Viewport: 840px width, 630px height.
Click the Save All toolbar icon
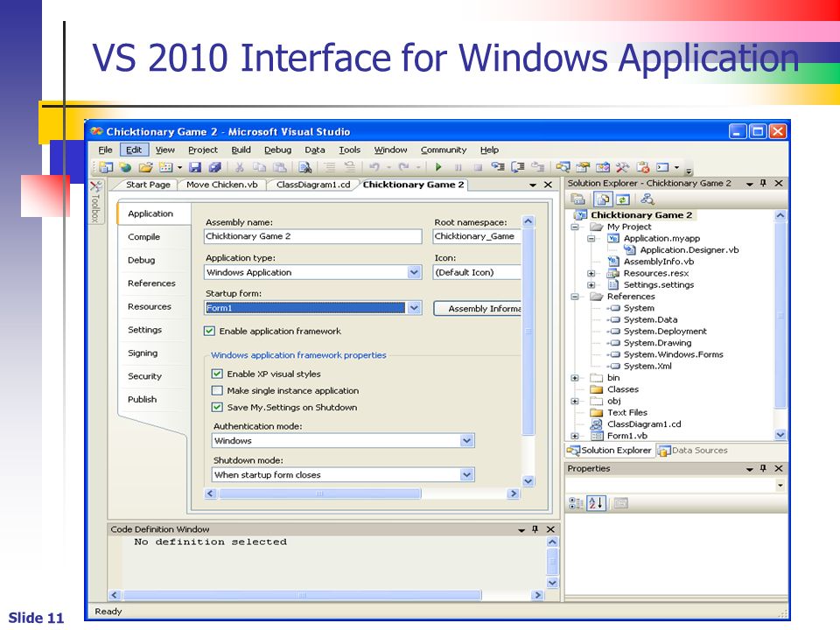(215, 167)
